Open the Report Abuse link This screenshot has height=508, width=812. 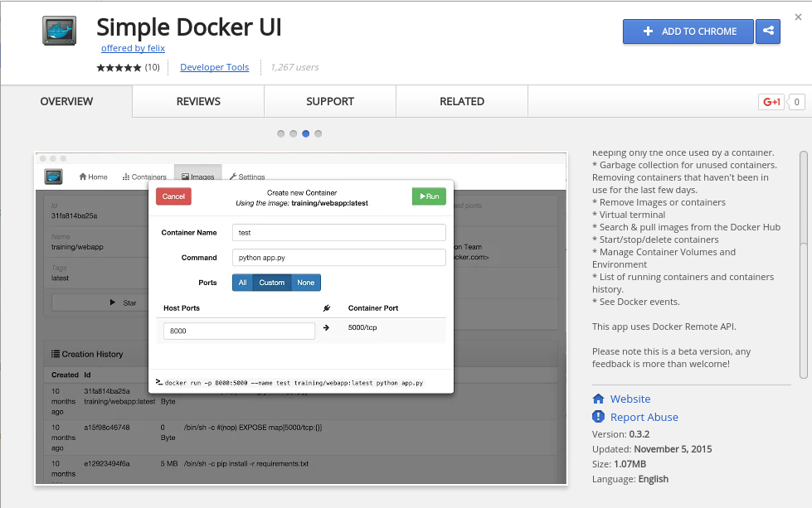click(644, 417)
